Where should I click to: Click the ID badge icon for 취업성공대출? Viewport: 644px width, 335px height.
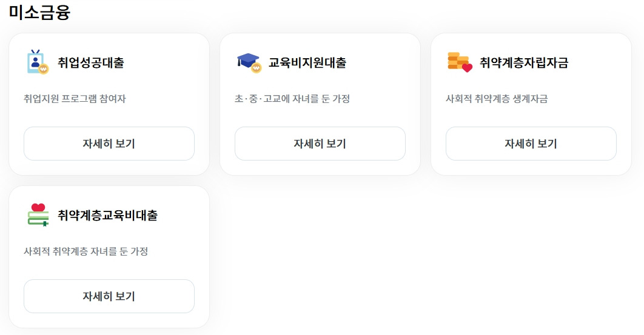tap(38, 62)
